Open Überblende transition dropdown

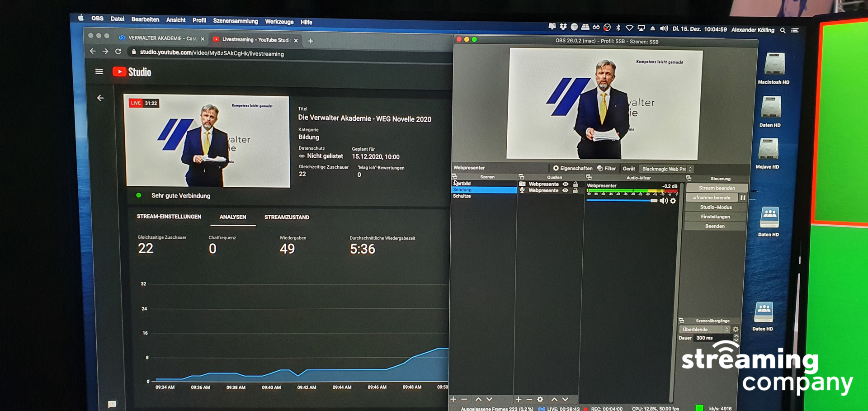tap(704, 329)
